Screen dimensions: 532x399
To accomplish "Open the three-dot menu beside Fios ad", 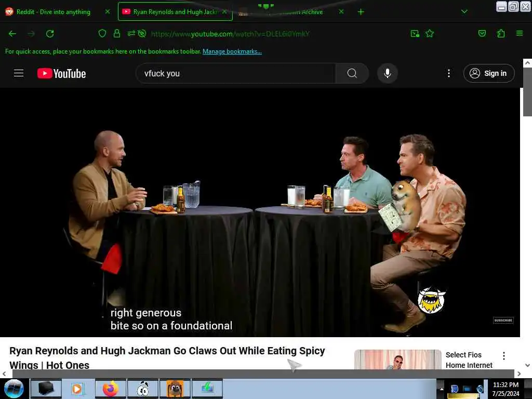I will click(504, 355).
